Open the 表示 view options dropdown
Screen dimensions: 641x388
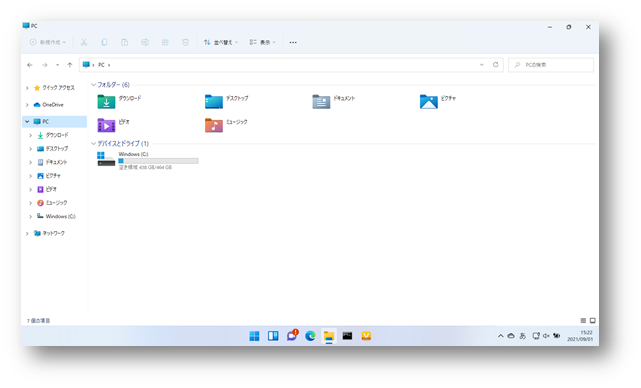262,42
